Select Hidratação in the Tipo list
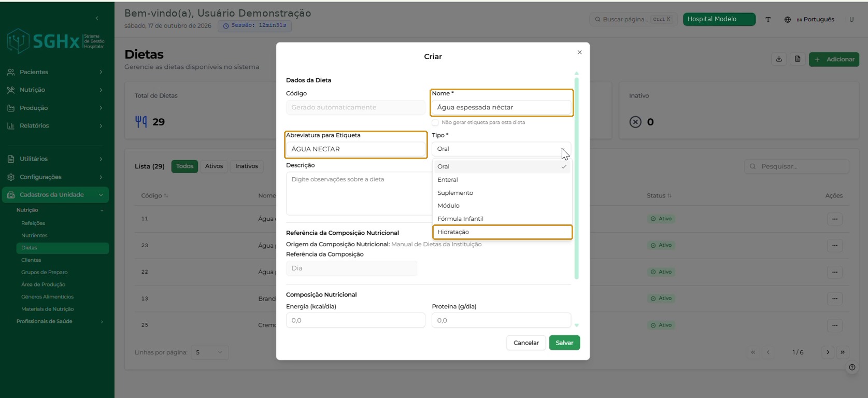This screenshot has width=868, height=398. (502, 232)
